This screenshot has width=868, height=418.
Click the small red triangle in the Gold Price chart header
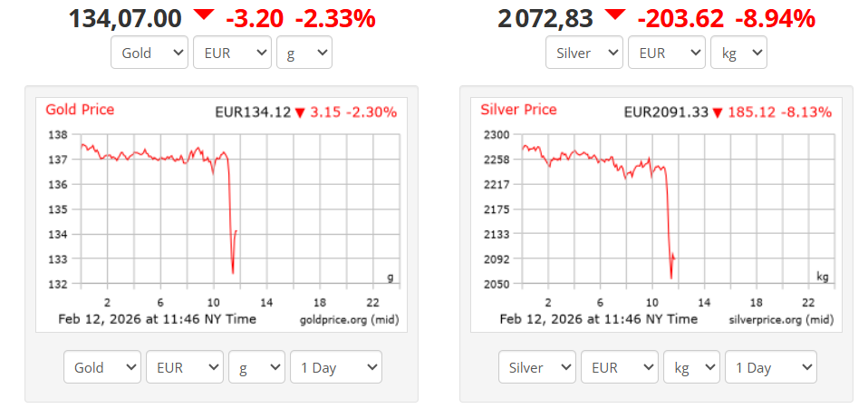300,113
